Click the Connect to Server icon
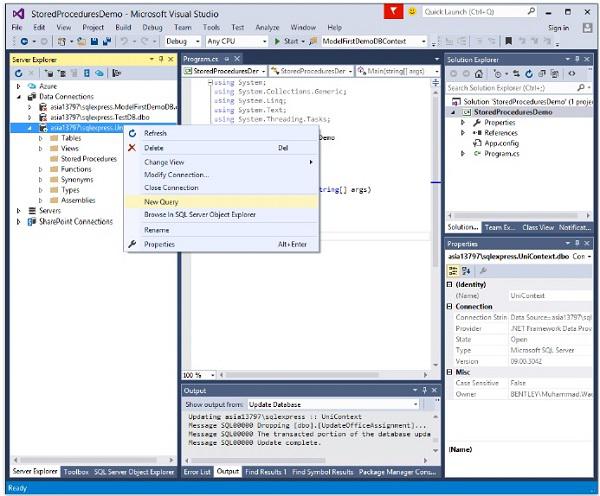This screenshot has width=600, height=496. point(61,73)
